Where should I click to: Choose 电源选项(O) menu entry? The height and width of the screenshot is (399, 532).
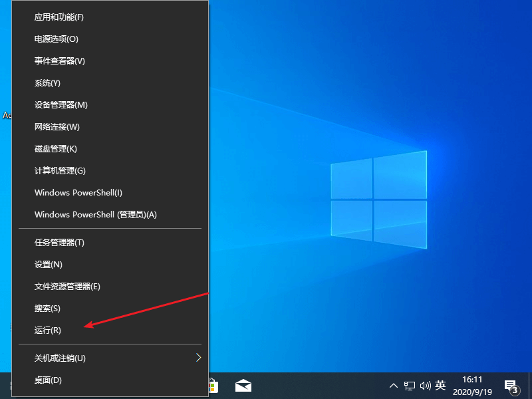click(57, 39)
